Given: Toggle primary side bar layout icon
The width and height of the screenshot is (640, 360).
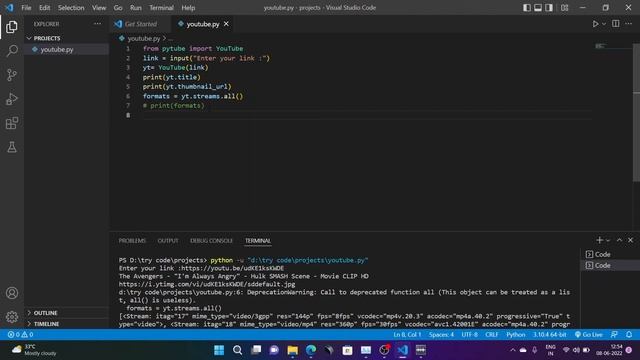Looking at the screenshot, I should click(x=527, y=8).
